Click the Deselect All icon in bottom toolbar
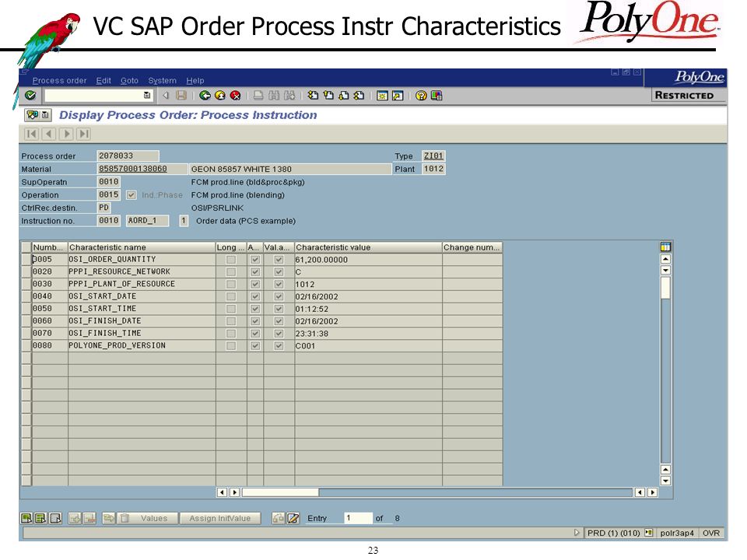 point(56,518)
